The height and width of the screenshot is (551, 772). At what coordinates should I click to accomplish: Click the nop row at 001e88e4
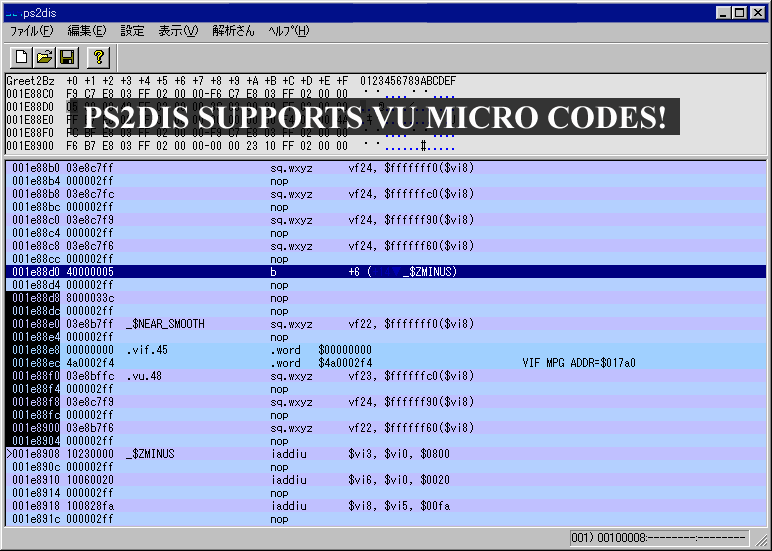(386, 337)
